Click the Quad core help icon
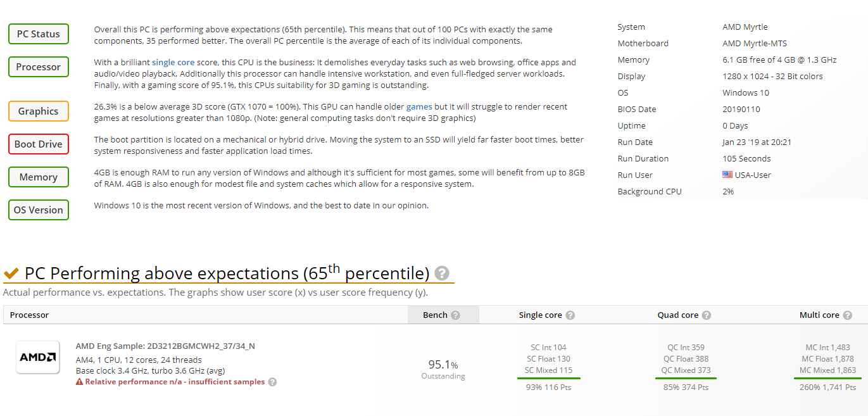 (x=707, y=315)
